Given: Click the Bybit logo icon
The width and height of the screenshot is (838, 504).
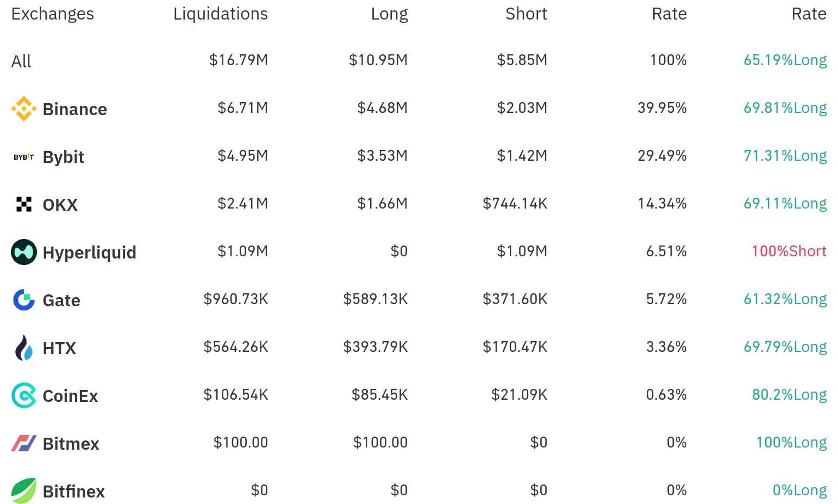Looking at the screenshot, I should coord(24,157).
